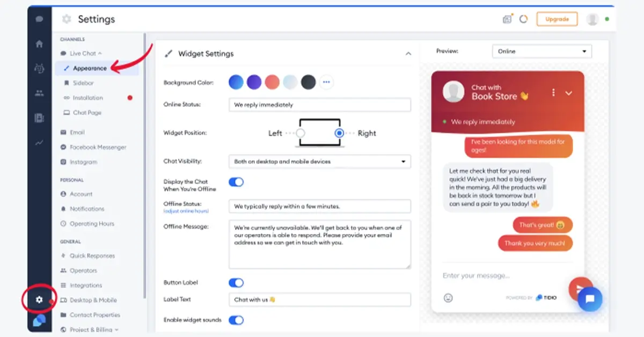
Task: Click the Online Status text field
Action: click(x=320, y=105)
